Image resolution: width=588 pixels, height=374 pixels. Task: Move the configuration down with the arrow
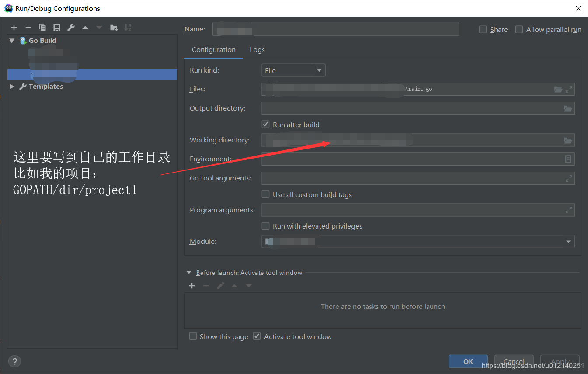pos(99,28)
